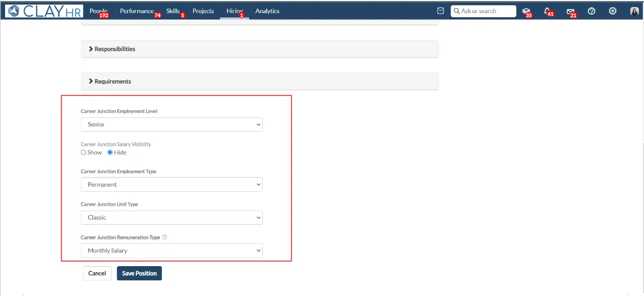The image size is (644, 296).
Task: Open the Projects menu
Action: pyautogui.click(x=203, y=11)
